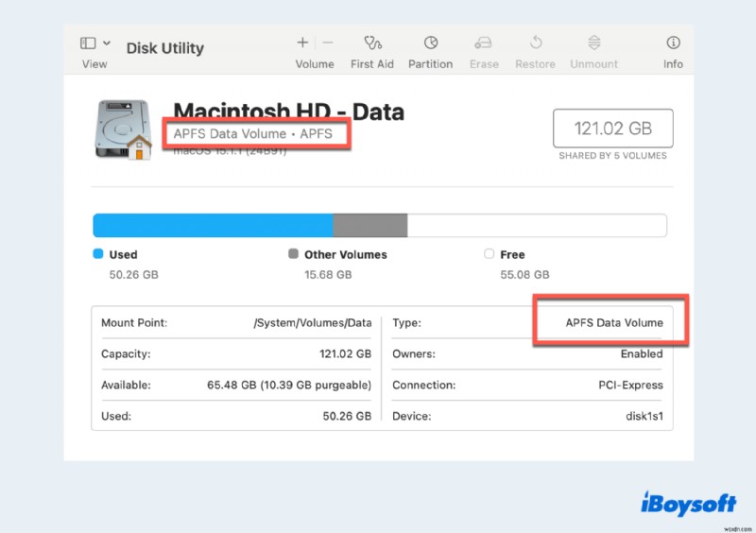The height and width of the screenshot is (533, 756).
Task: Remove volume with minus icon
Action: point(328,43)
